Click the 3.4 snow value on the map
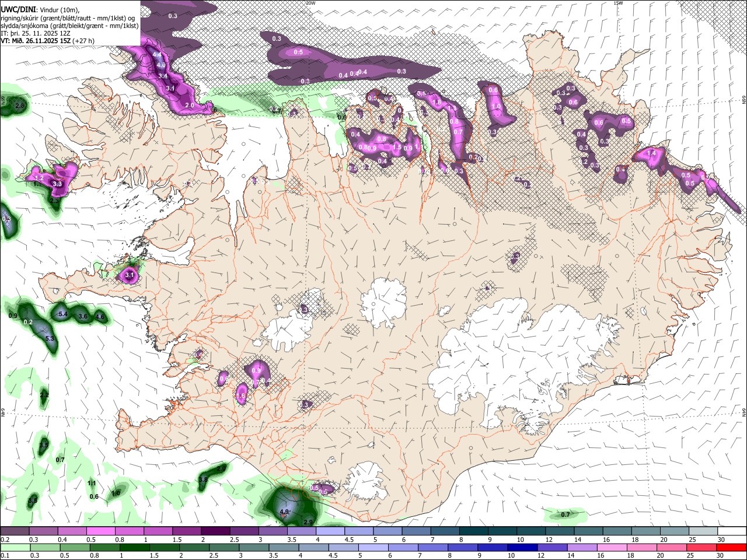 [163, 76]
